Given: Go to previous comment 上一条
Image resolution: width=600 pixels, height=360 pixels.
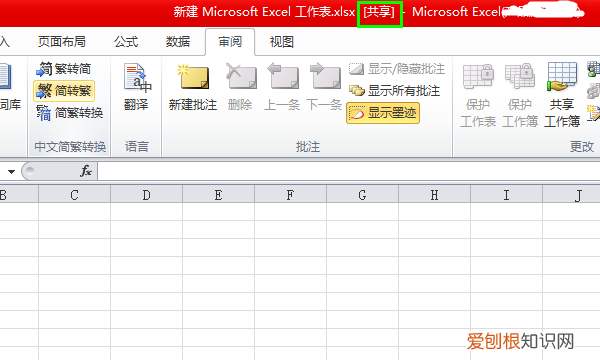Looking at the screenshot, I should (x=282, y=88).
